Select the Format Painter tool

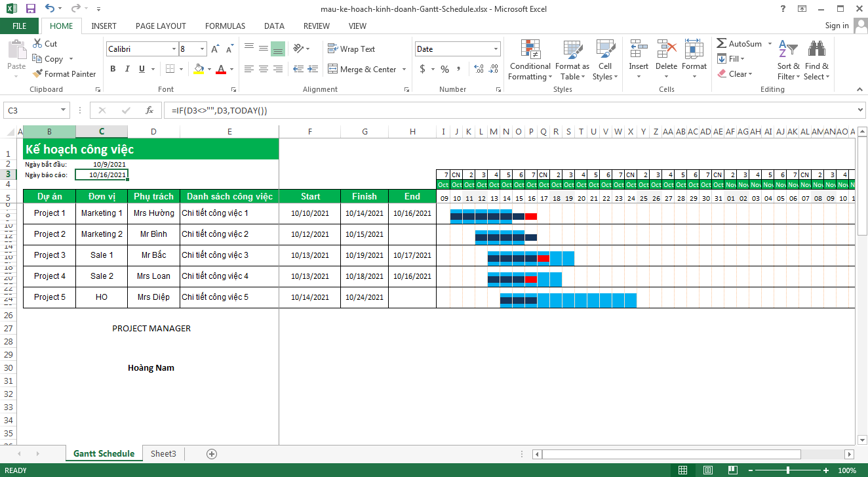pyautogui.click(x=64, y=74)
